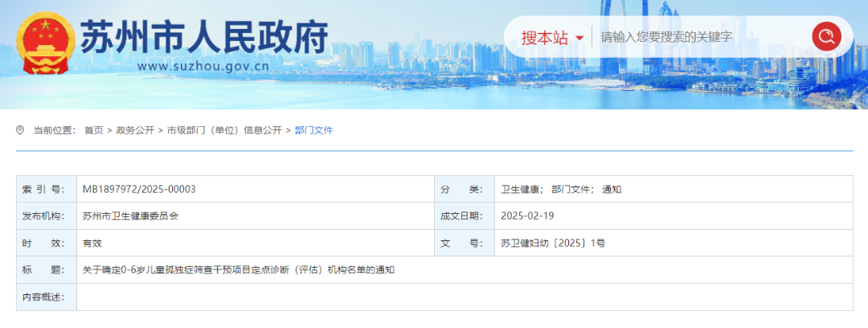Click publisher 苏州市卫生健康委员会 cell

[130, 215]
